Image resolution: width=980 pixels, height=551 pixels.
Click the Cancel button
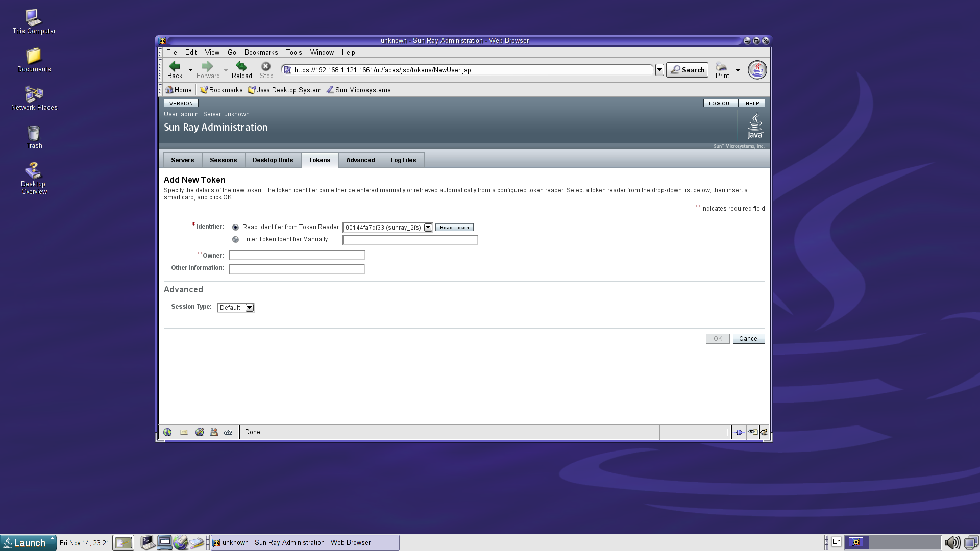pos(748,339)
